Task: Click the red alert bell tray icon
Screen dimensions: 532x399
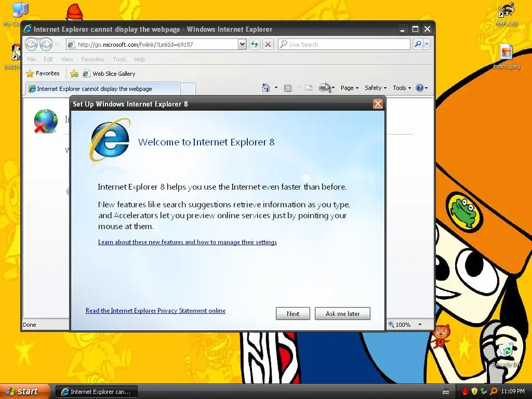Action: click(465, 392)
